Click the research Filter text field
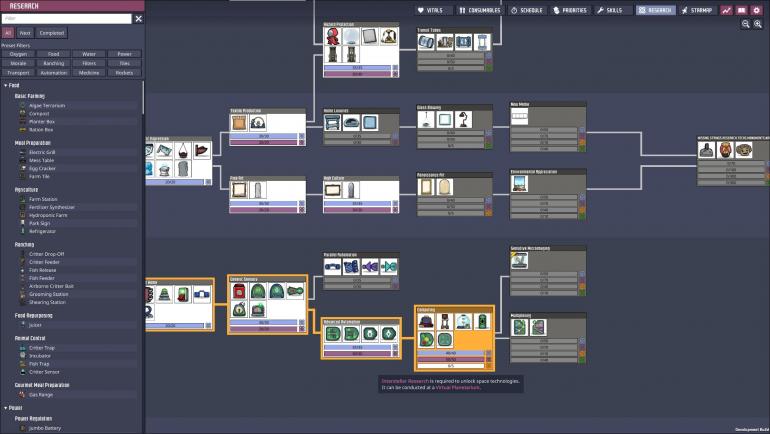 66,18
